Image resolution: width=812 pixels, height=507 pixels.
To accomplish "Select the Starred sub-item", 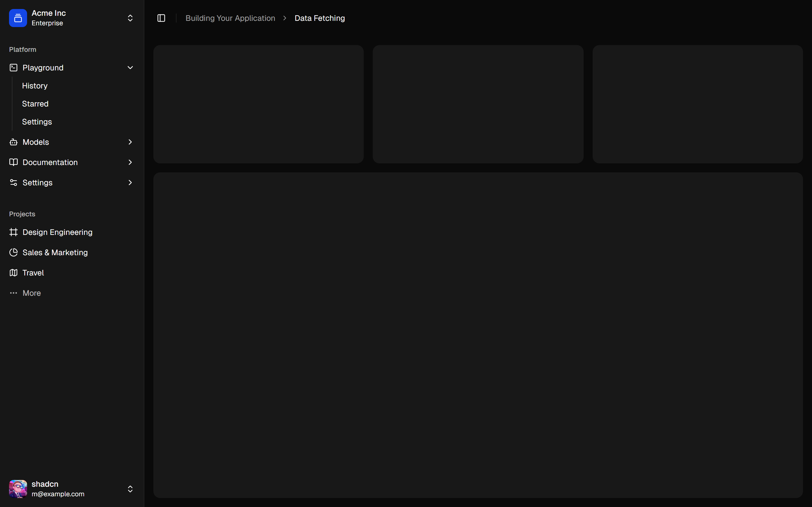I will click(x=35, y=104).
